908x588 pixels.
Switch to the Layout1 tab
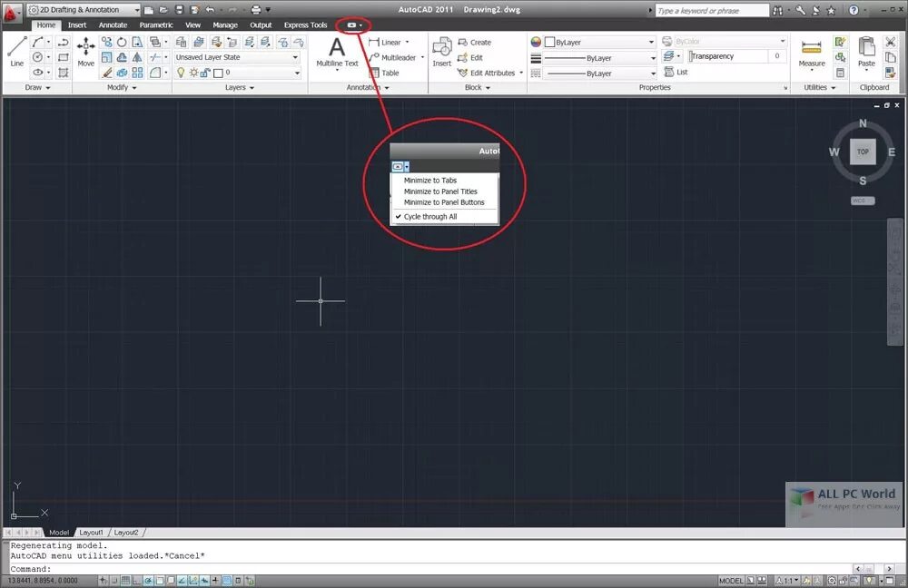coord(91,533)
